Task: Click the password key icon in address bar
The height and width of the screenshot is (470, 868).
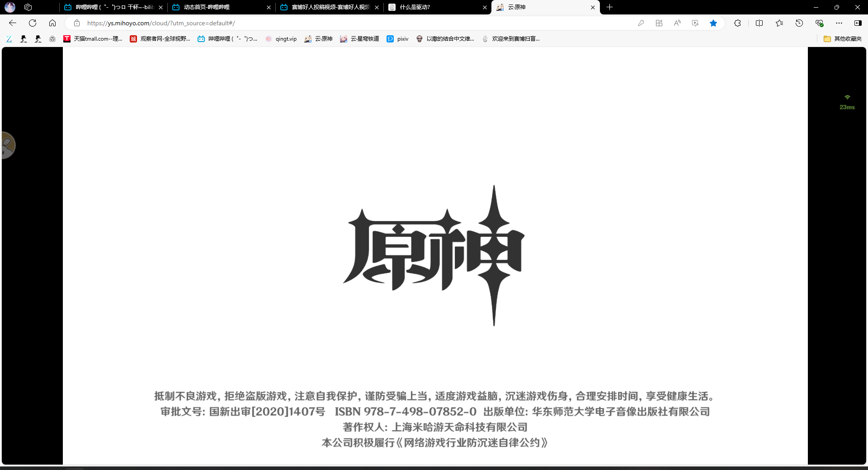Action: coord(641,23)
